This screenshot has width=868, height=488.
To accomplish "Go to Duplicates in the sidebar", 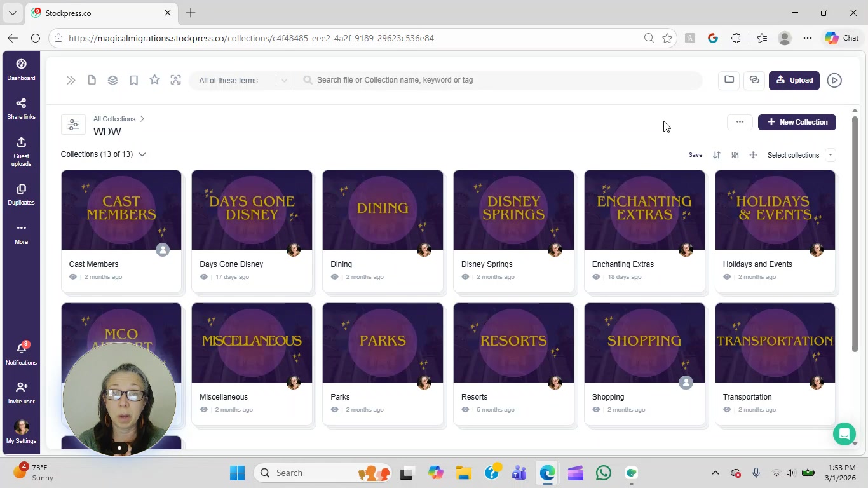I will [21, 194].
